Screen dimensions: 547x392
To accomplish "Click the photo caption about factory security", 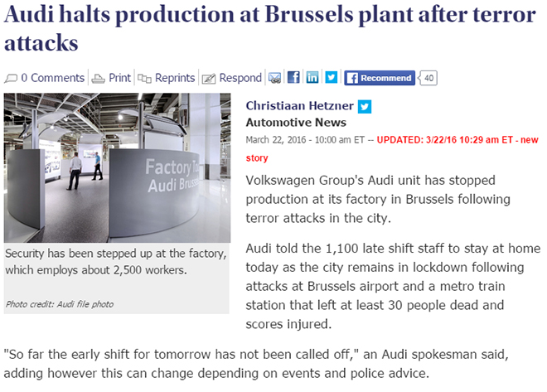I will coord(116,262).
